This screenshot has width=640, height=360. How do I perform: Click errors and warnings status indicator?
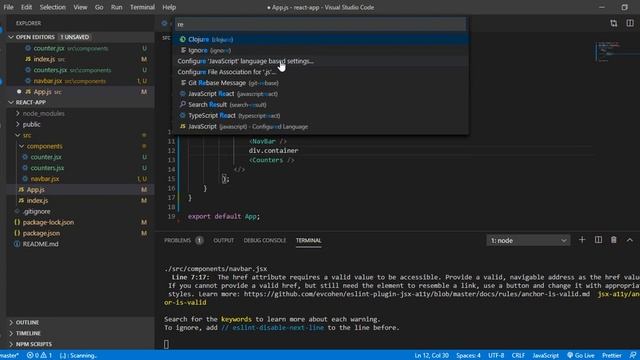pos(40,356)
